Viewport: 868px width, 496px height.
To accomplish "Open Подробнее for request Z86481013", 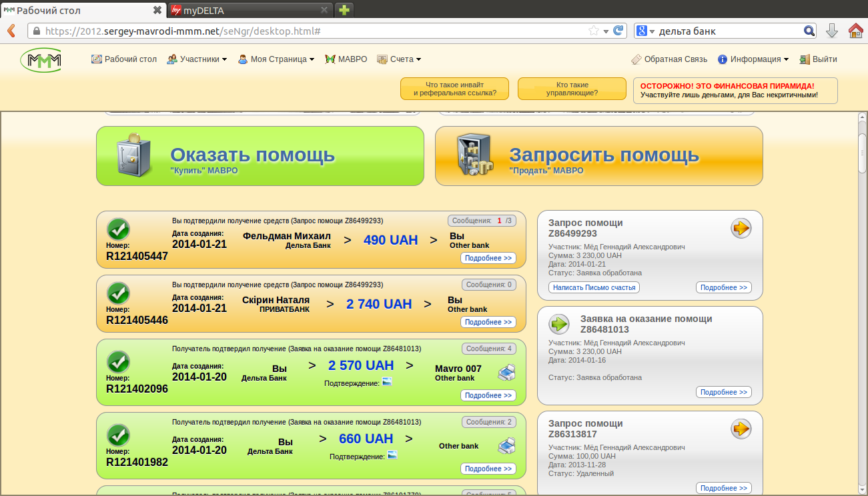I will coord(724,392).
